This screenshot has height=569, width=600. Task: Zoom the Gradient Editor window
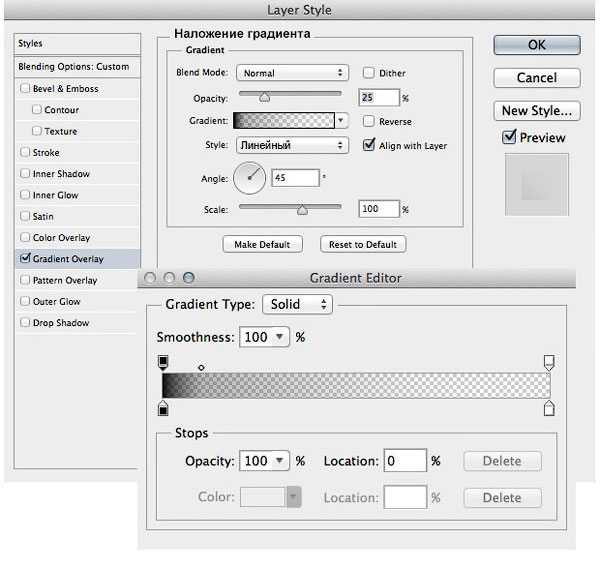click(189, 278)
